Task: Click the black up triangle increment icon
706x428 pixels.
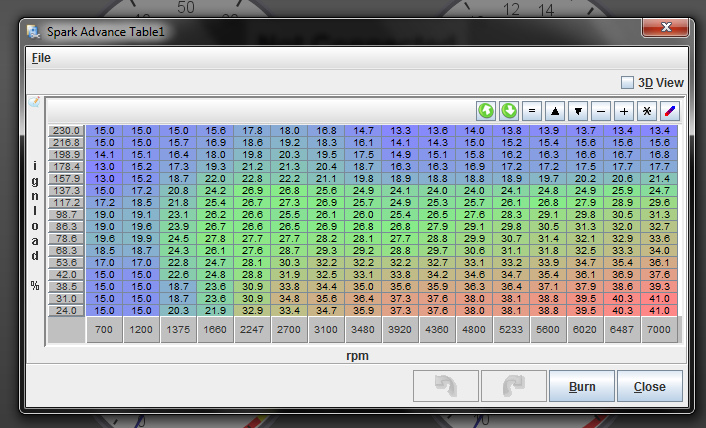Action: tap(555, 110)
